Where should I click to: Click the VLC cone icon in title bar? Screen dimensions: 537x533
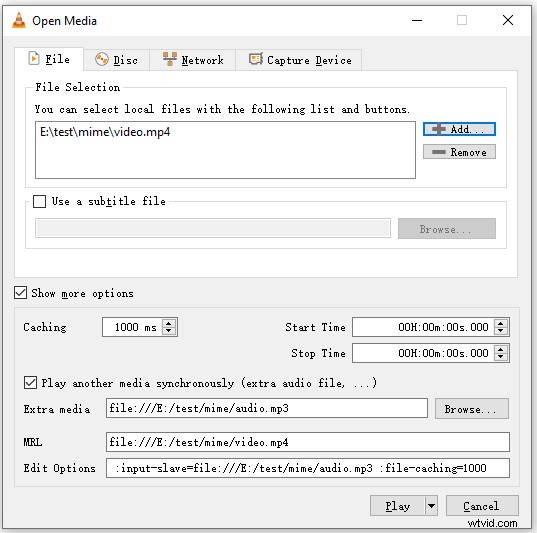(19, 21)
